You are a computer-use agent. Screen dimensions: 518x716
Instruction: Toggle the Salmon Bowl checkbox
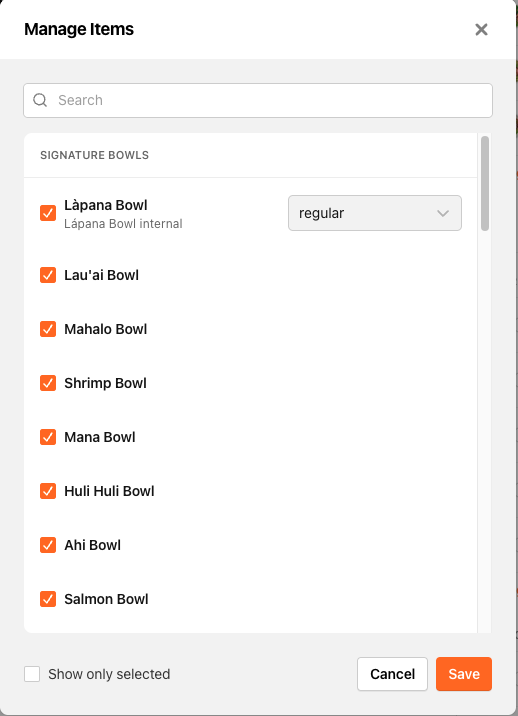click(x=48, y=599)
